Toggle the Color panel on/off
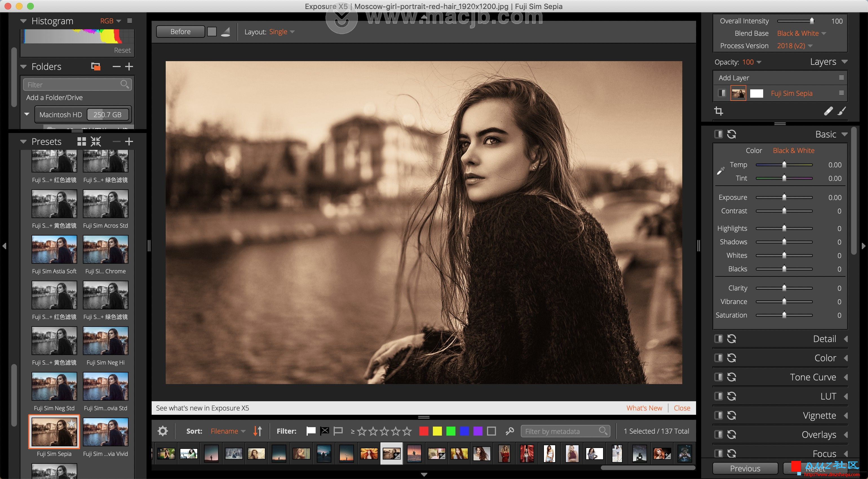868x479 pixels. coord(718,358)
